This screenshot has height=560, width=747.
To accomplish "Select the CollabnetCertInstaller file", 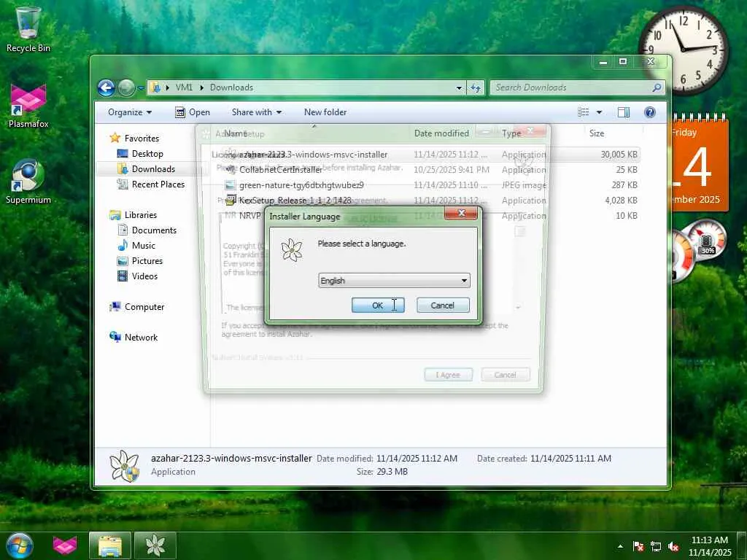I will tap(281, 169).
